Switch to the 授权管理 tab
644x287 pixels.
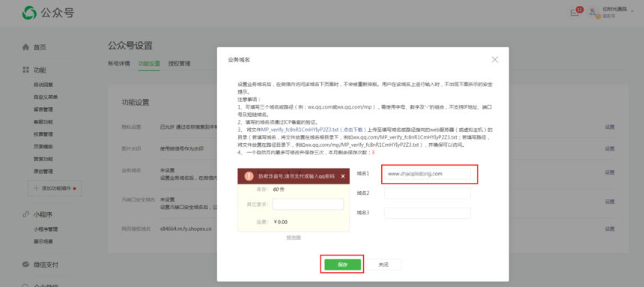pos(179,64)
